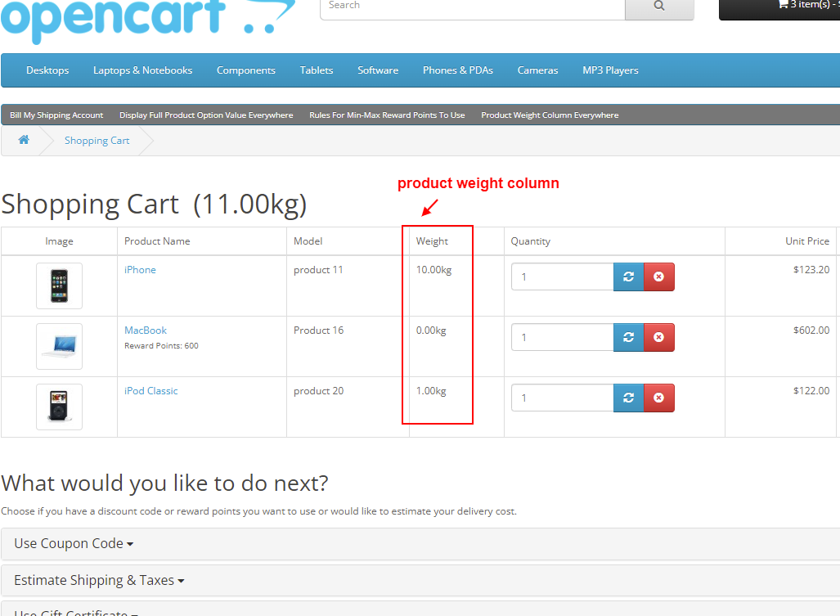Click the 0.00kg weight cell
Screen dimensions: 840x616
[x=431, y=330]
